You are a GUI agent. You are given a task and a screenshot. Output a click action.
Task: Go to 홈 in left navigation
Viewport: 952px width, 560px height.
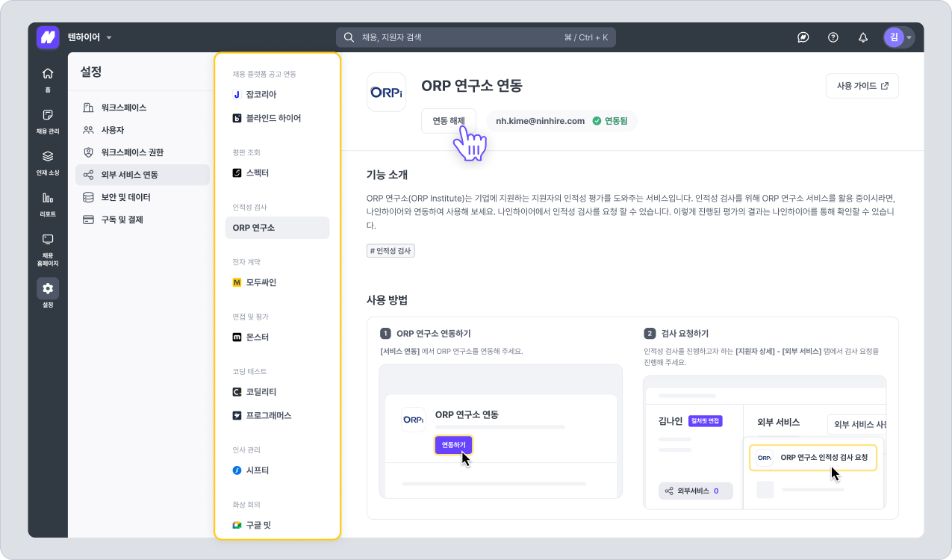click(48, 80)
